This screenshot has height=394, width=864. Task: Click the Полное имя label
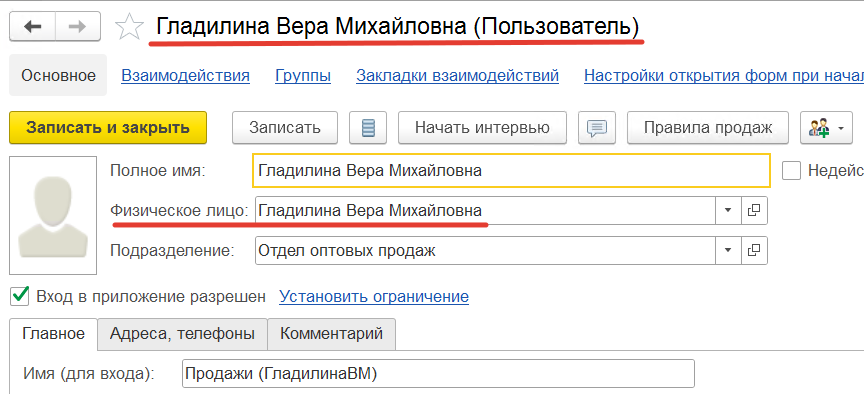[158, 171]
